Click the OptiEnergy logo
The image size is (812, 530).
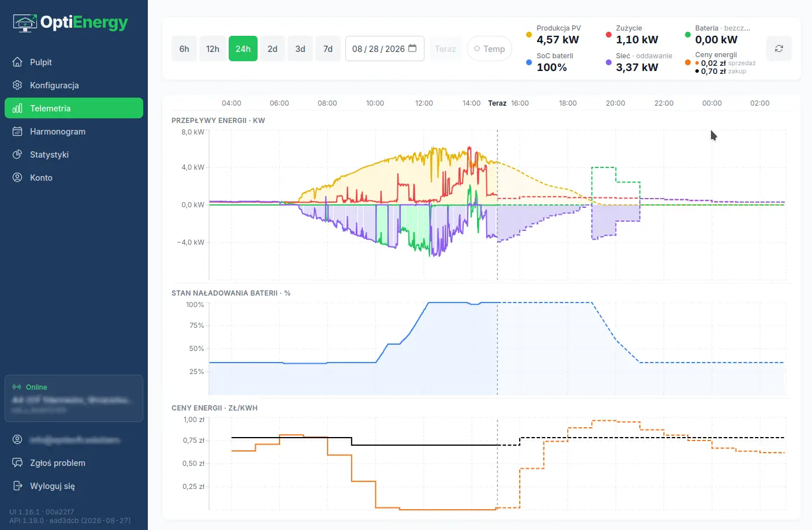point(70,23)
